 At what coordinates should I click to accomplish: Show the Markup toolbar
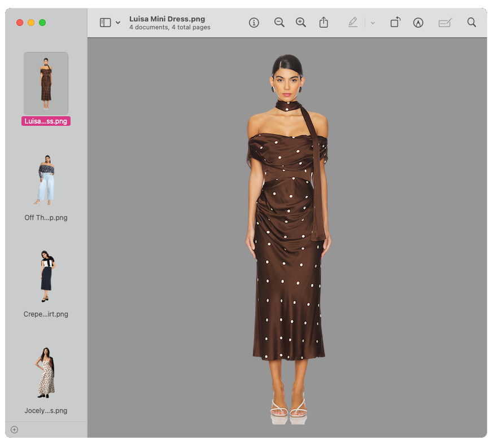(x=418, y=23)
